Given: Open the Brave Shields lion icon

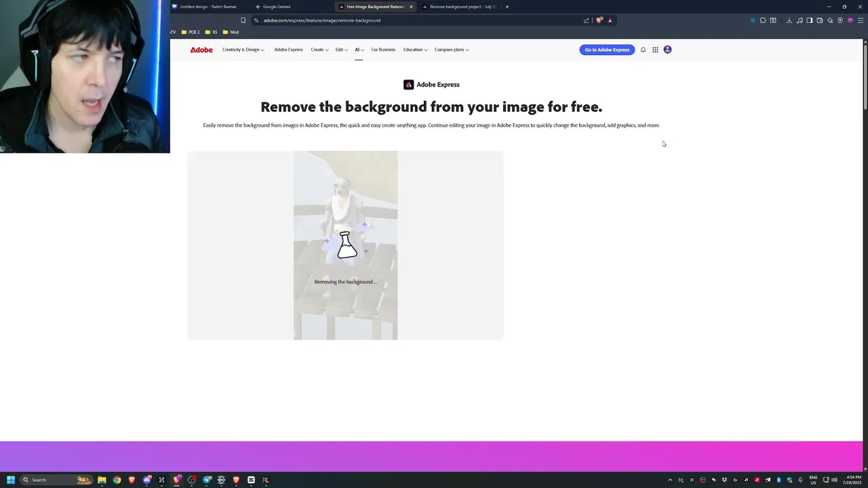Looking at the screenshot, I should tap(599, 20).
